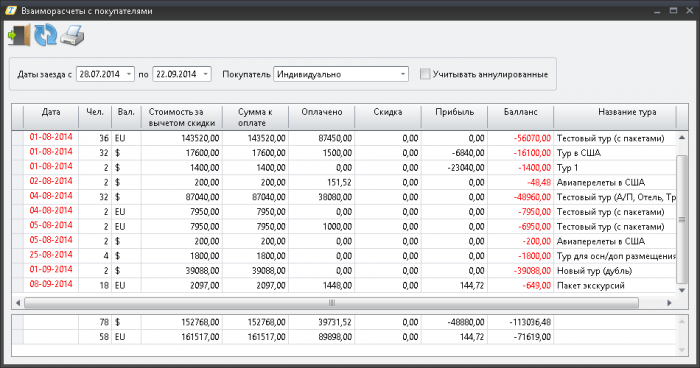Screen dimensions: 700x368
Task: Open the start date 28.07.2014 dropdown
Action: click(x=129, y=74)
